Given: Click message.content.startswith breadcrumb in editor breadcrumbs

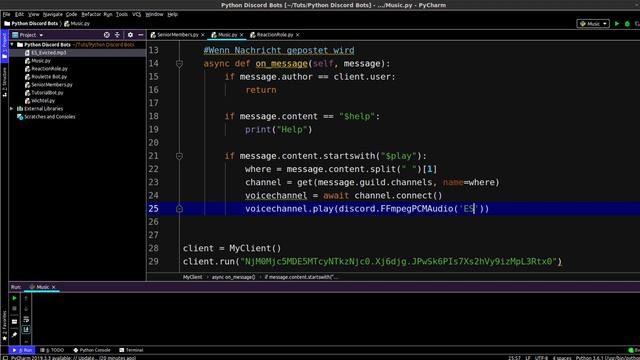Looking at the screenshot, I should [x=301, y=277].
